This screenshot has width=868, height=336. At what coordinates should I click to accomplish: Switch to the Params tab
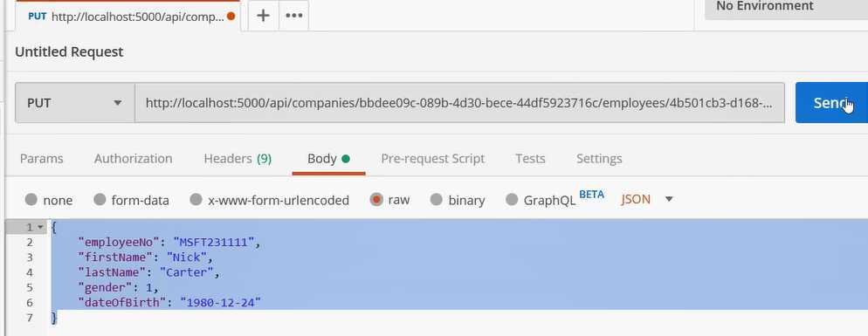pos(42,158)
